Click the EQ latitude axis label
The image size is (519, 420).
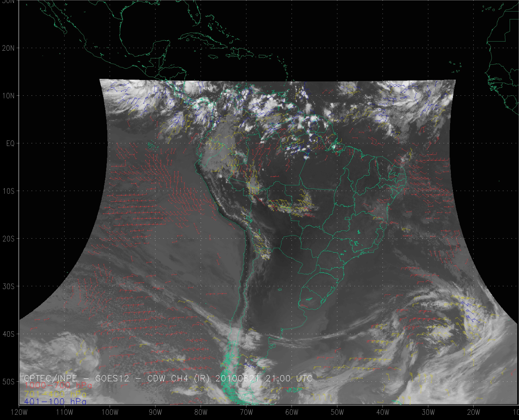click(x=10, y=144)
